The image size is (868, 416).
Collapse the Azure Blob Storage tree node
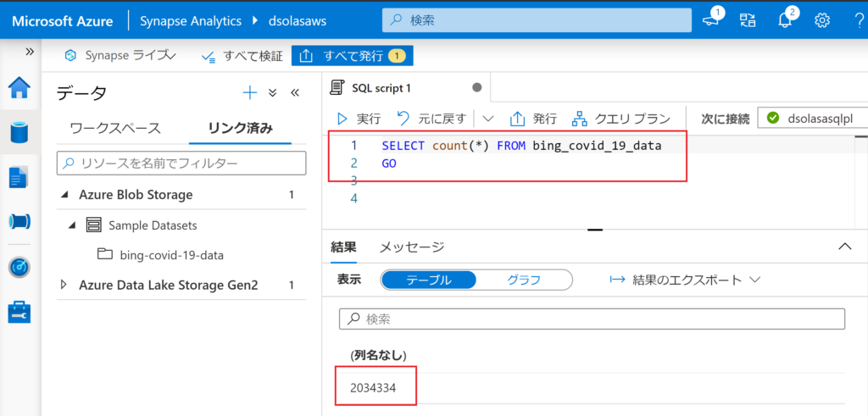coord(65,195)
